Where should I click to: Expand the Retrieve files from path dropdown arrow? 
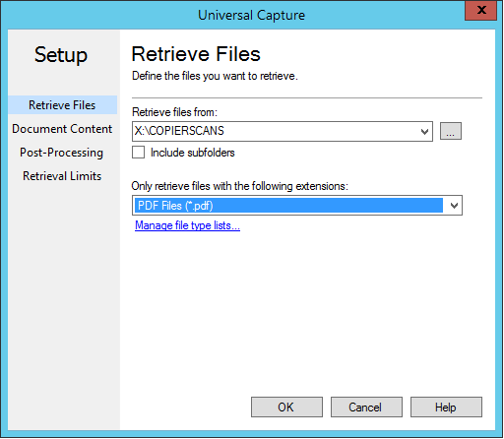click(424, 132)
